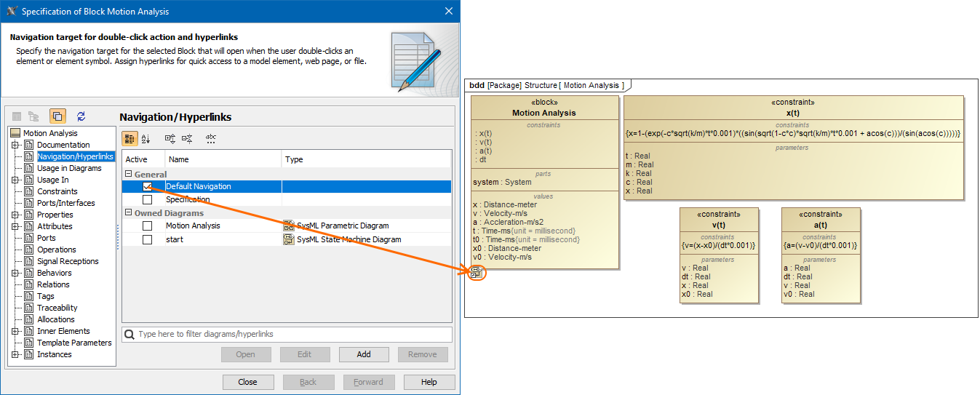Viewport: 980px width, 395px height.
Task: Click the hyperlink icon under Motion Analysis block
Action: click(x=476, y=274)
